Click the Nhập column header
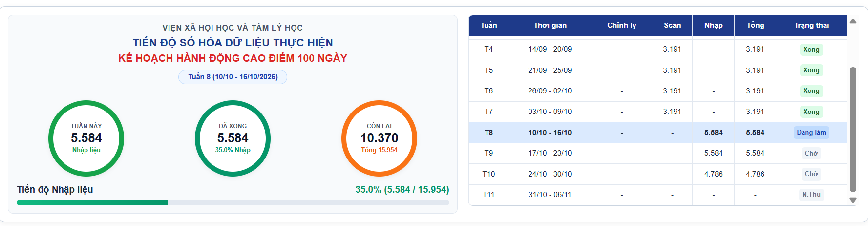Viewport: 868px width, 226px height. pos(713,25)
